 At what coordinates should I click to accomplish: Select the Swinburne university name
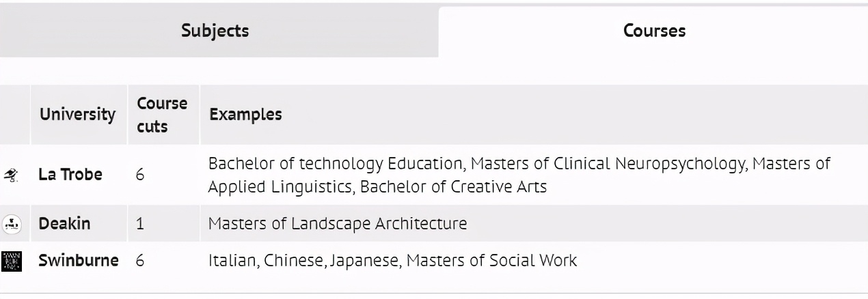click(79, 260)
